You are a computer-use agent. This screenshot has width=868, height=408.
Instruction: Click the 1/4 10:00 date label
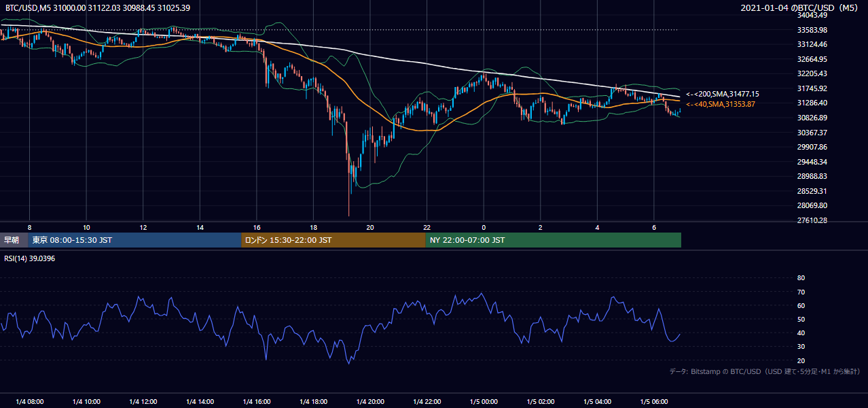[x=86, y=401]
